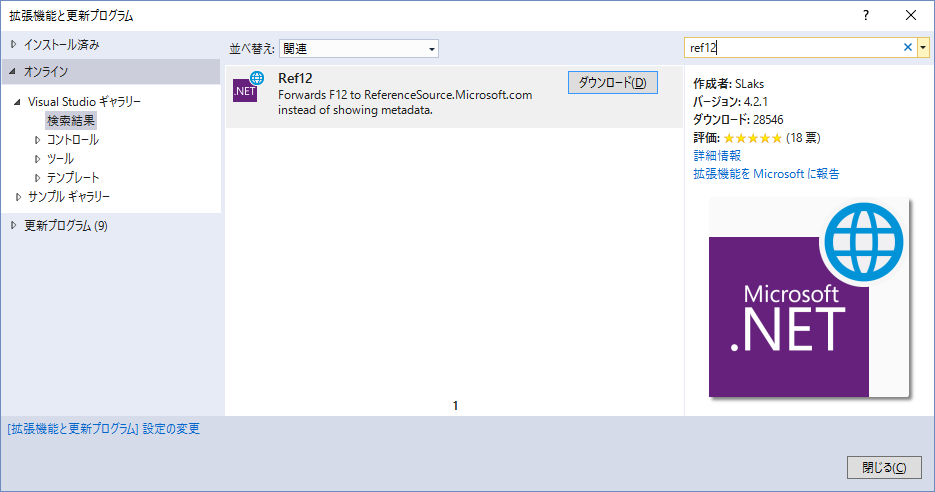This screenshot has width=935, height=492.
Task: Expand the インストール済み section
Action: [x=13, y=45]
